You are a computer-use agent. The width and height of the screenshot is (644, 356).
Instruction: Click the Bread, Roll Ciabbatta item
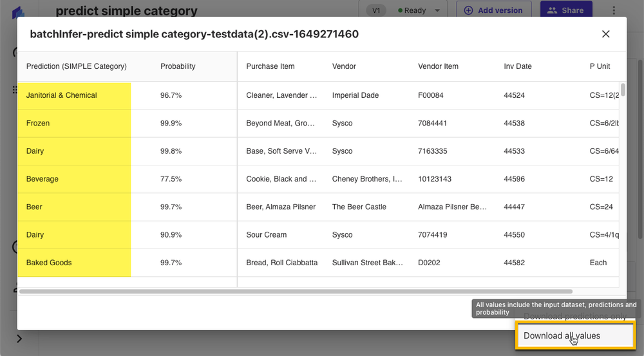(282, 263)
